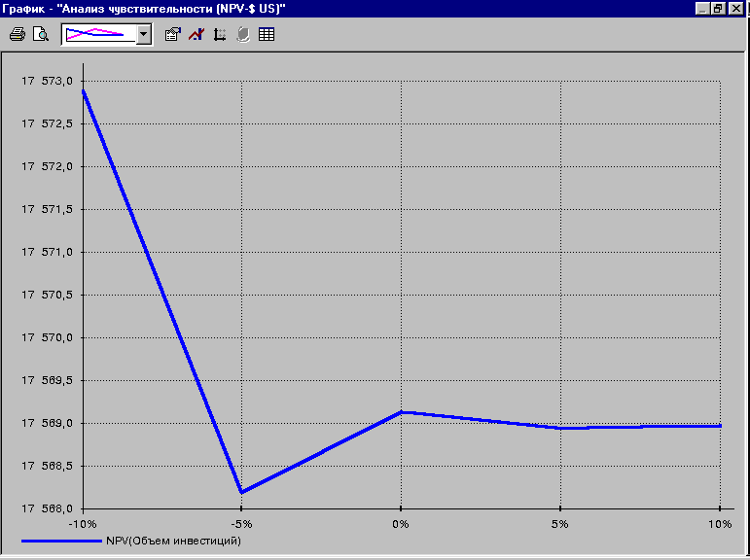
Task: Click the series style chart icon
Action: point(196,34)
